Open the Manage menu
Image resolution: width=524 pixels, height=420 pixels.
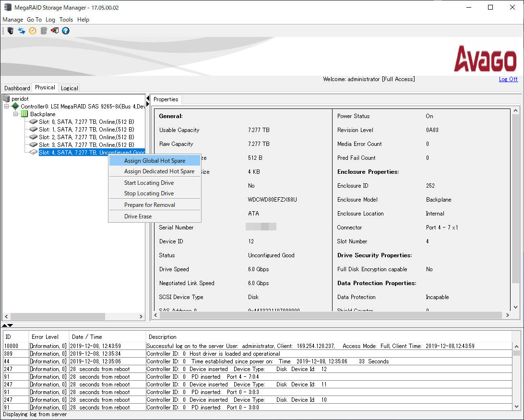click(x=12, y=20)
